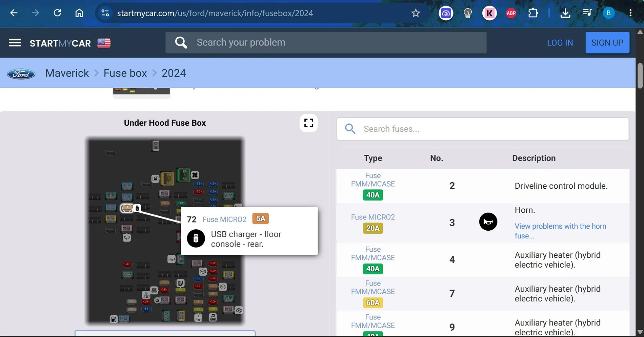Viewport: 644px width, 337px height.
Task: Click the magnifier icon in fuse search
Action: (350, 129)
